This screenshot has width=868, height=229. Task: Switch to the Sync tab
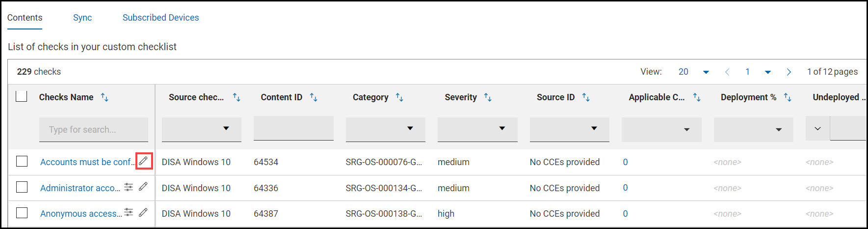tap(82, 18)
